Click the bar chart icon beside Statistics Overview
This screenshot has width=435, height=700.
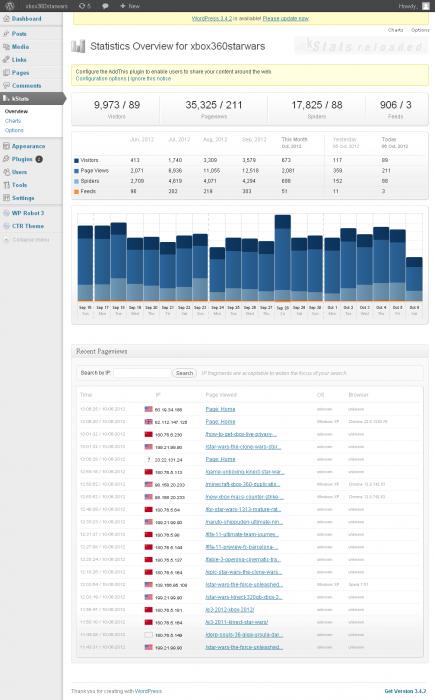78,46
